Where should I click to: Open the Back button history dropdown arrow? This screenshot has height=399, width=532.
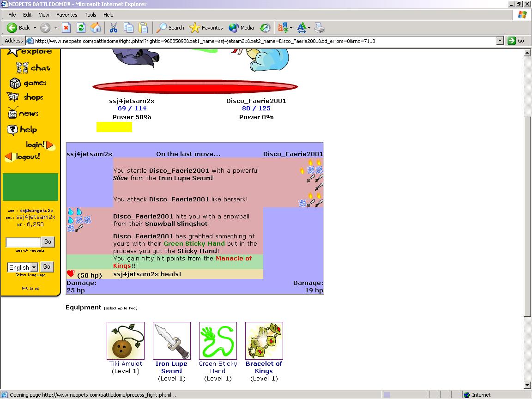(35, 28)
